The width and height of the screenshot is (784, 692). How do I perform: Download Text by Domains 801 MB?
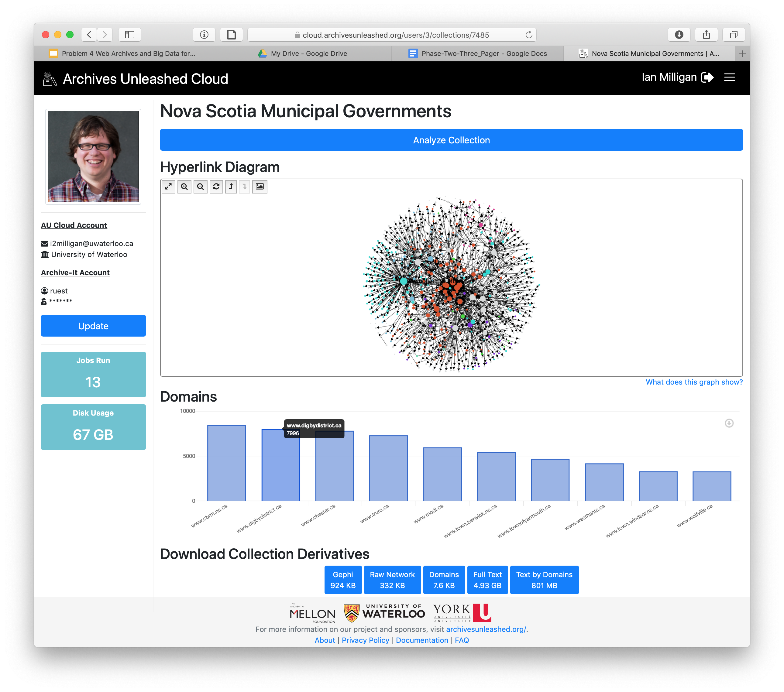(544, 580)
